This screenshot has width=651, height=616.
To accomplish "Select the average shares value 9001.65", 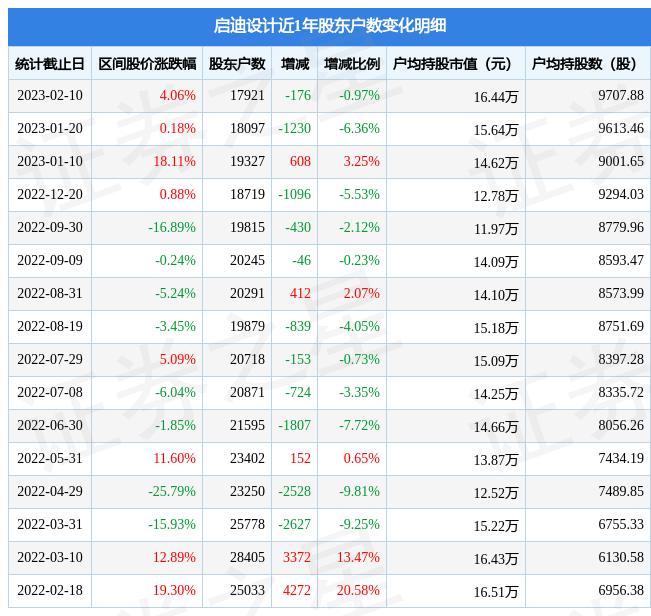I will 621,161.
